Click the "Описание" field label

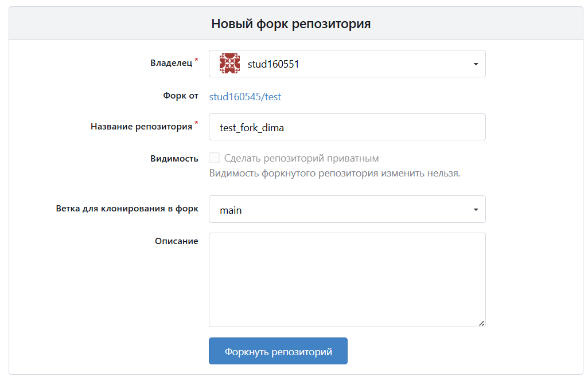(x=176, y=241)
